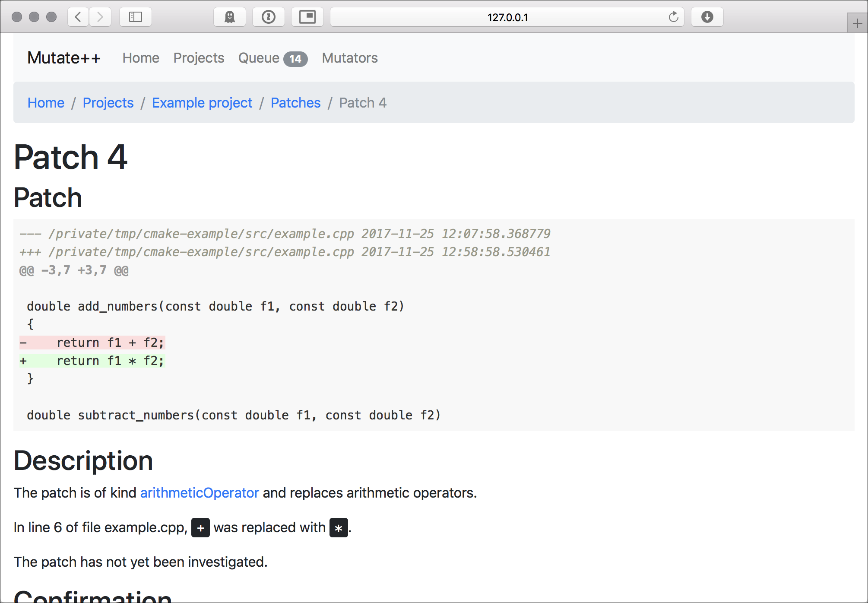Follow the arithmeticOperator link
Viewport: 868px width, 603px height.
[x=200, y=493]
